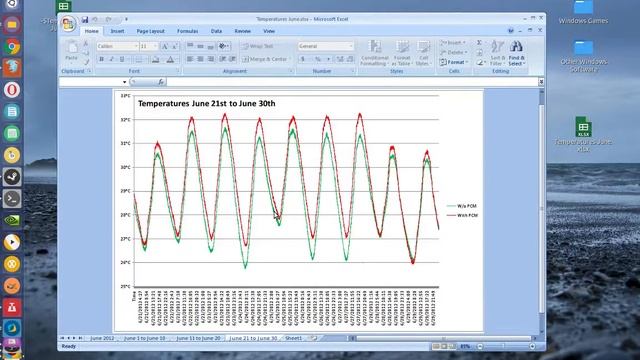Align text to the left
The width and height of the screenshot is (640, 360).
(x=190, y=59)
